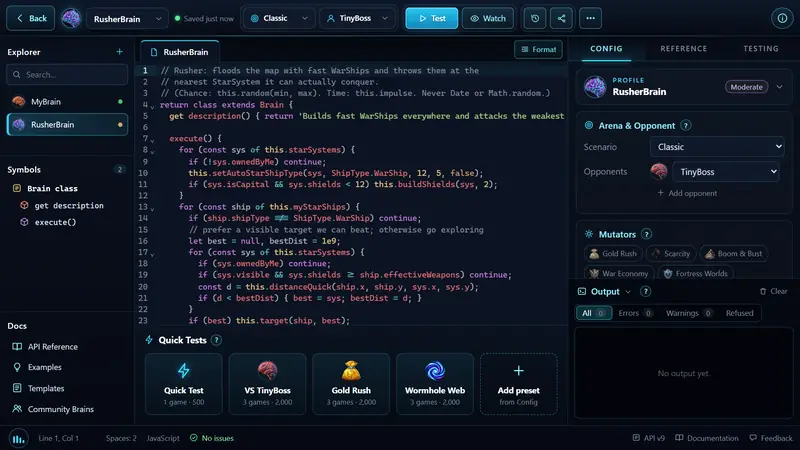Select Brain class symbol
Screen dimensions: 800x450
pos(52,188)
